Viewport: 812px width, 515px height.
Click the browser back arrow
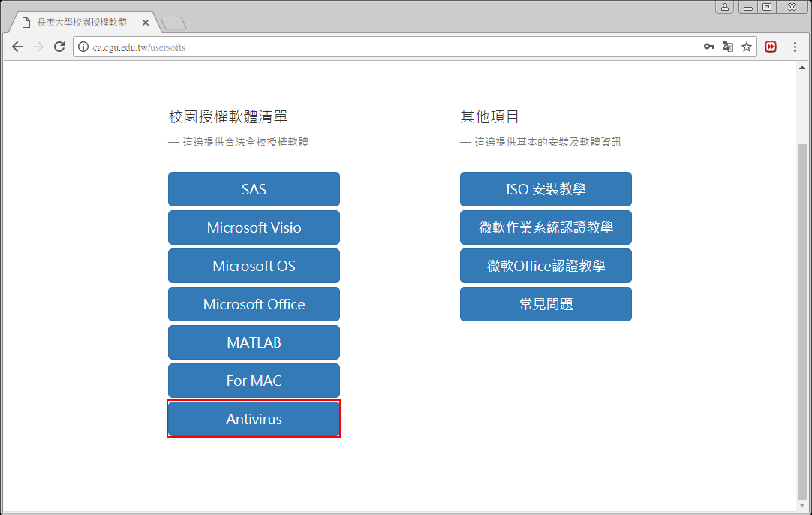point(17,47)
